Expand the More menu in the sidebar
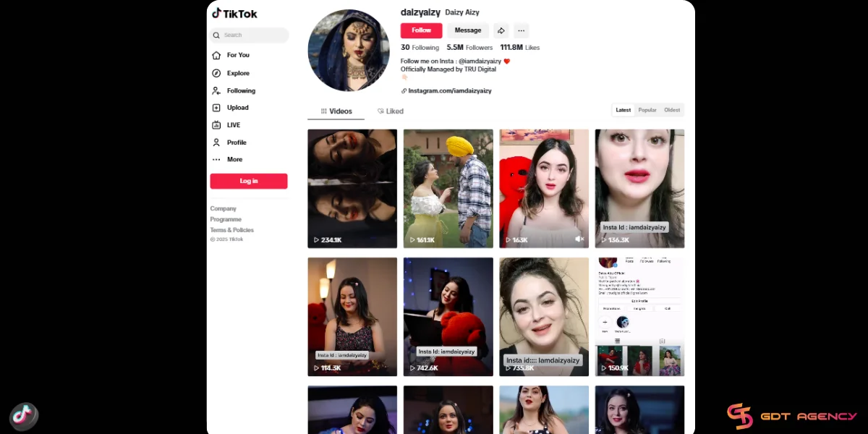 (x=228, y=159)
